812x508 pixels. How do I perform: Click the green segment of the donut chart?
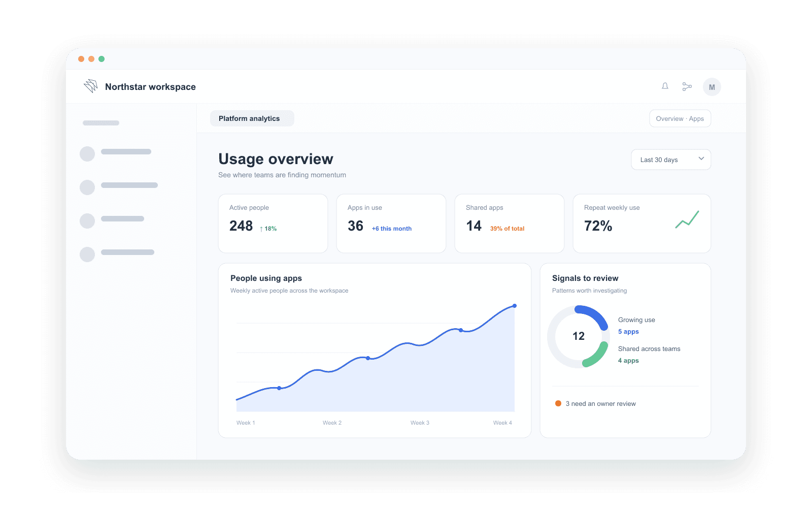click(597, 356)
